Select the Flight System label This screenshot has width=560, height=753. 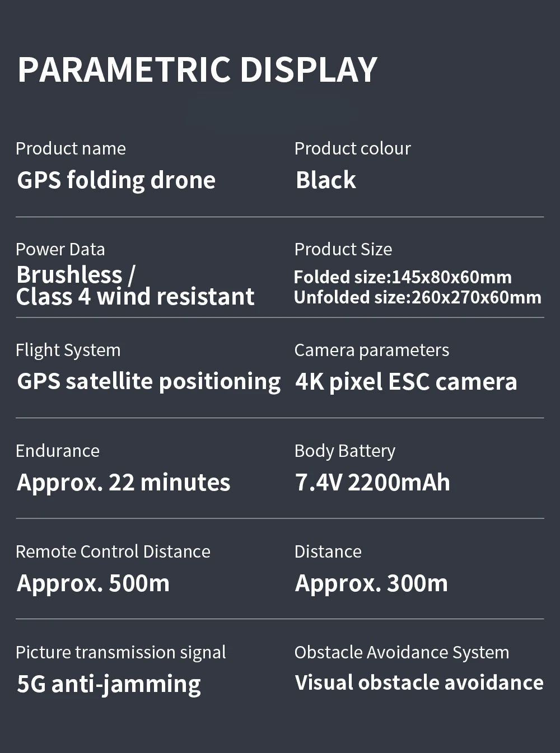pos(68,350)
